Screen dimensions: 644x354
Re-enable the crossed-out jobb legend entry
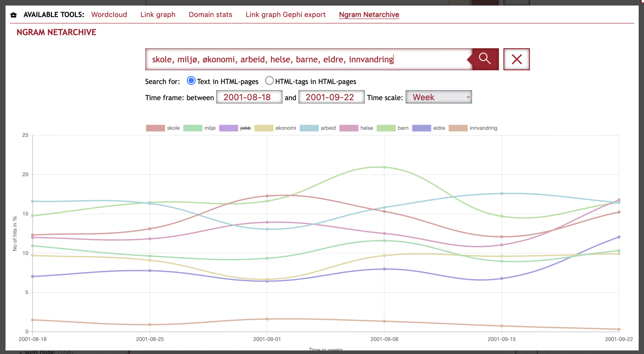click(245, 128)
